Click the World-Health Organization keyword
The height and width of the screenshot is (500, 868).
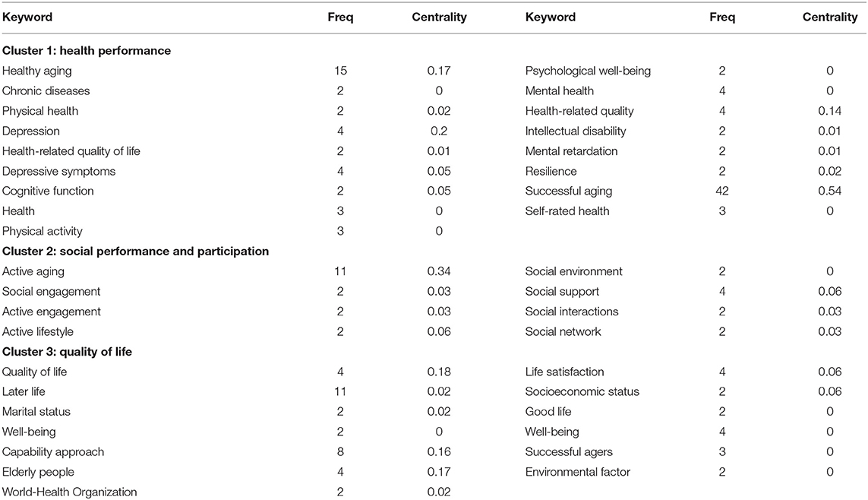(x=69, y=492)
